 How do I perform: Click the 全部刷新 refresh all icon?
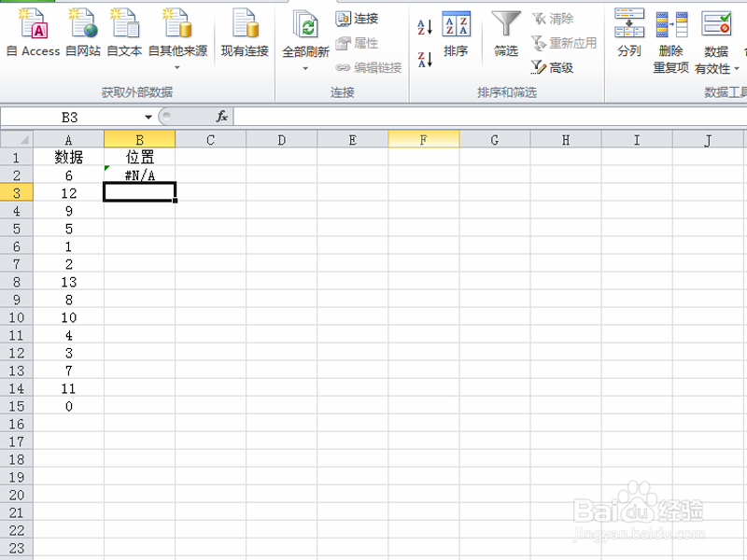pyautogui.click(x=306, y=25)
